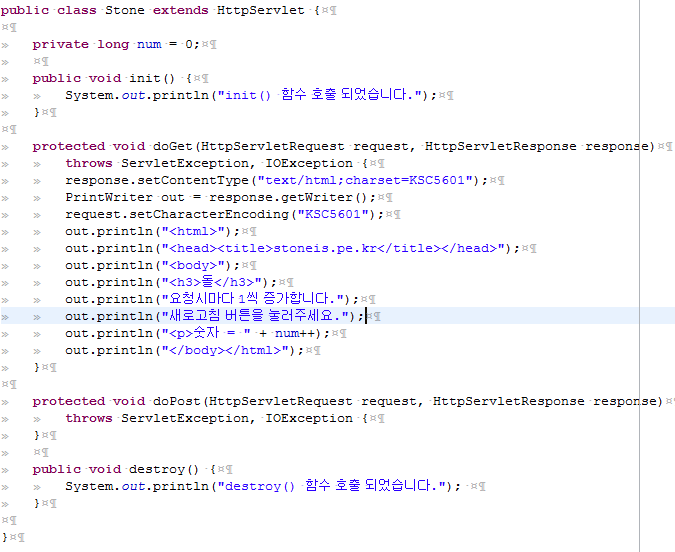Click "num++" expression
675x552 pixels.
pyautogui.click(x=295, y=333)
